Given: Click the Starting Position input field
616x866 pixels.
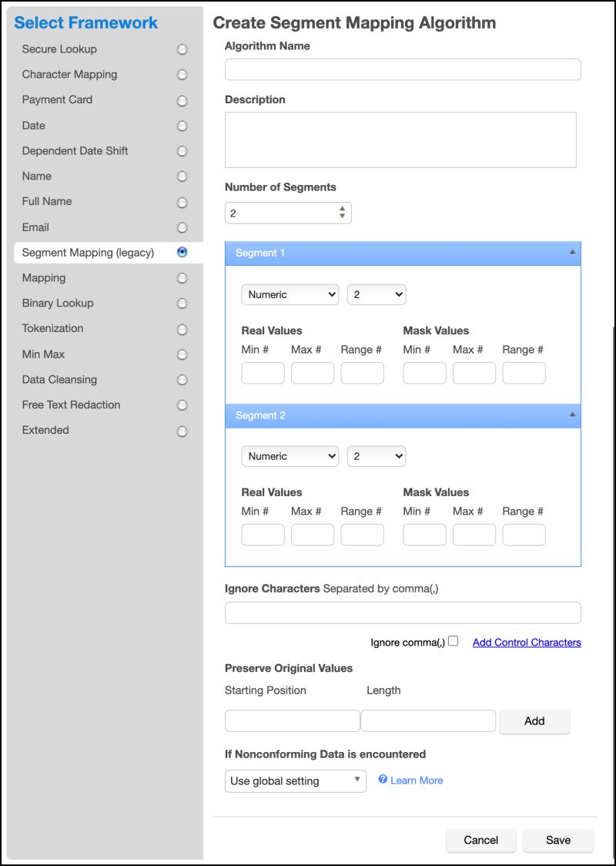Looking at the screenshot, I should coord(293,720).
